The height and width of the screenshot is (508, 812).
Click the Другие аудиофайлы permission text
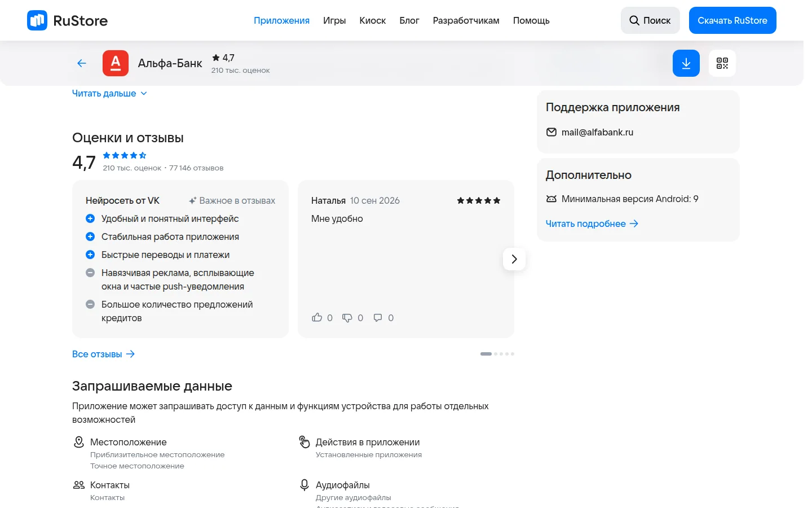pyautogui.click(x=354, y=497)
